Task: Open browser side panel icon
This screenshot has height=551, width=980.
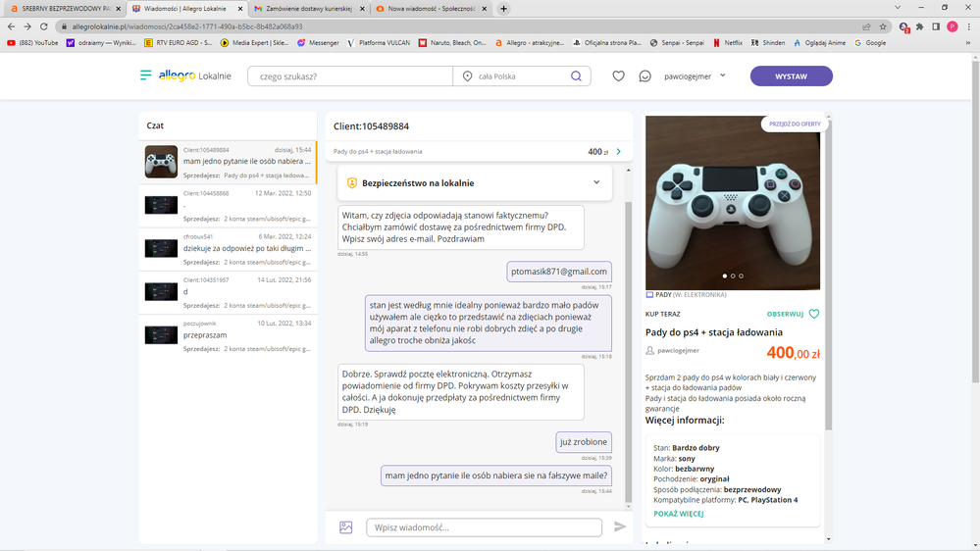Action: pyautogui.click(x=936, y=26)
